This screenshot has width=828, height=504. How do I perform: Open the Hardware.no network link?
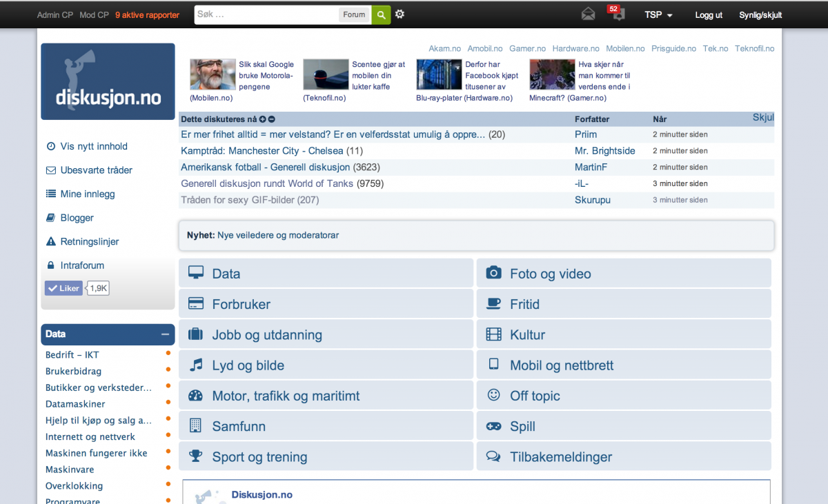coord(575,48)
